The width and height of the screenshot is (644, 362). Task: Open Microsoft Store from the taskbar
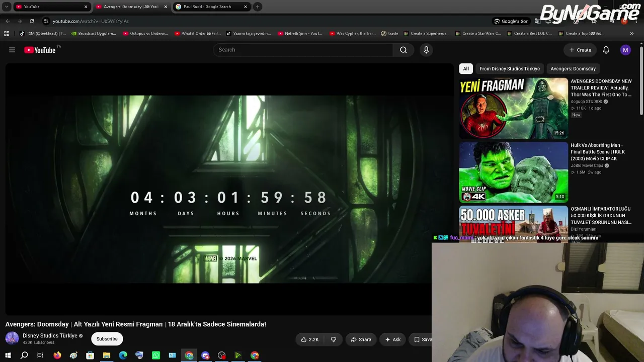pos(90,355)
